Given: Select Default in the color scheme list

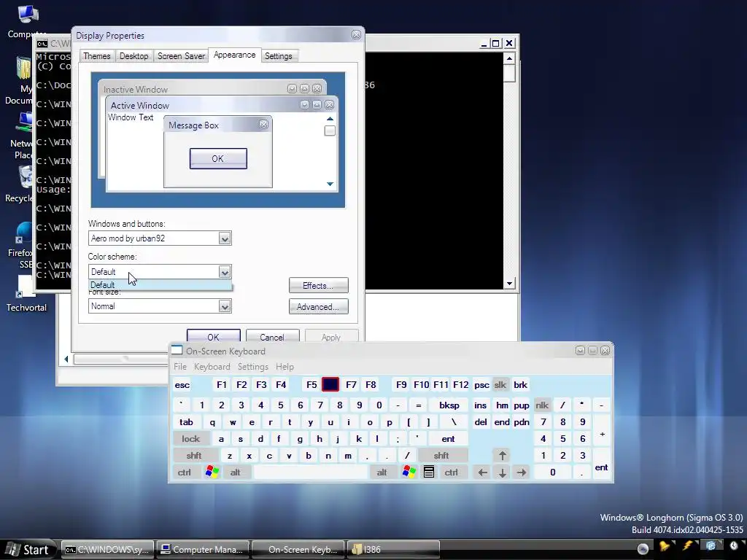Looking at the screenshot, I should tap(160, 285).
